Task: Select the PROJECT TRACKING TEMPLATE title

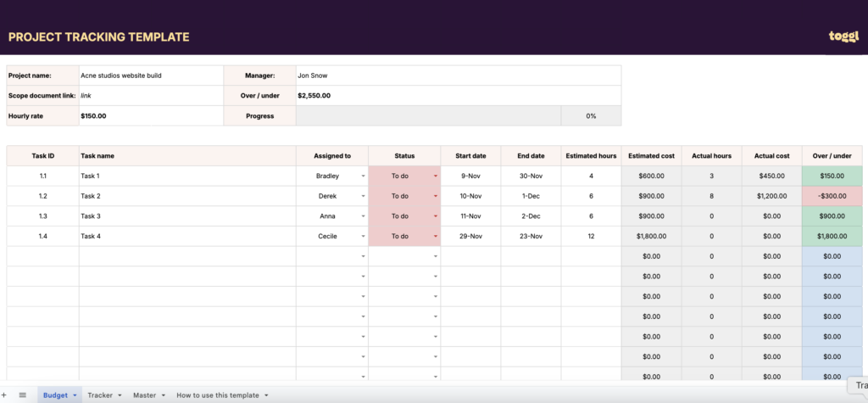Action: coord(98,37)
